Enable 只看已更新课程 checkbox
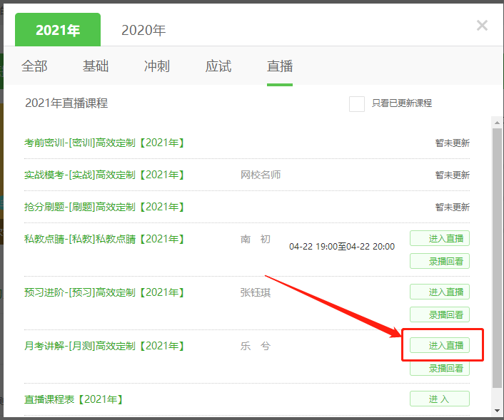 357,103
